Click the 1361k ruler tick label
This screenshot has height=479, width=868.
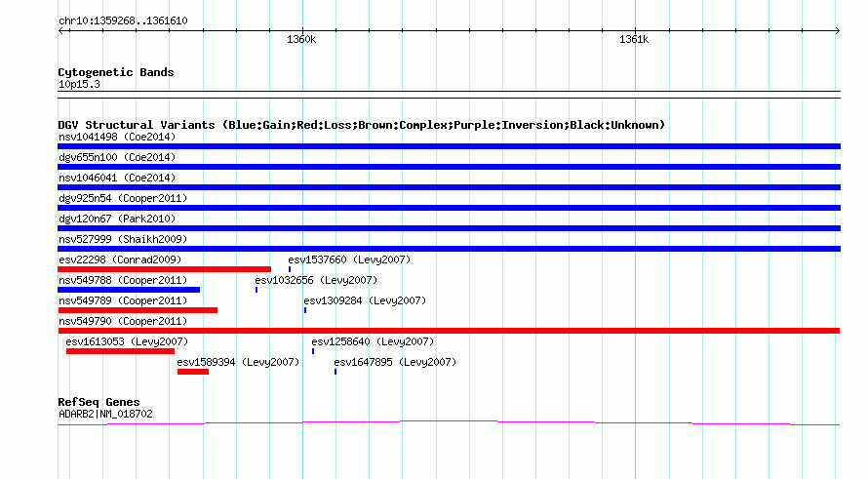634,39
